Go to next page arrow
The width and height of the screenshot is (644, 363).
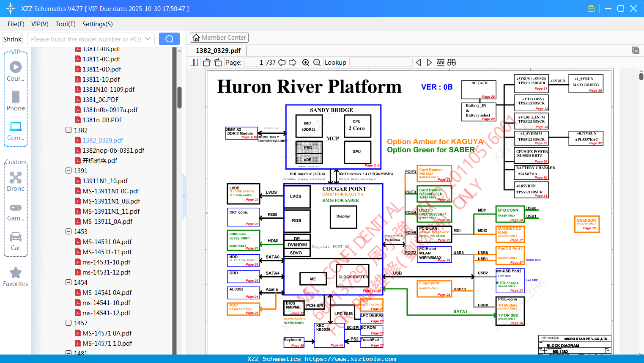point(293,63)
